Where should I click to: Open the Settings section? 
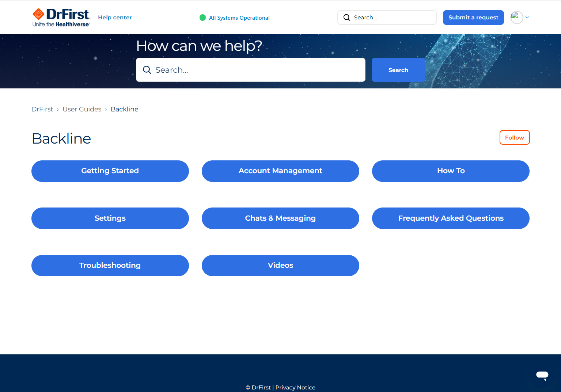[110, 218]
